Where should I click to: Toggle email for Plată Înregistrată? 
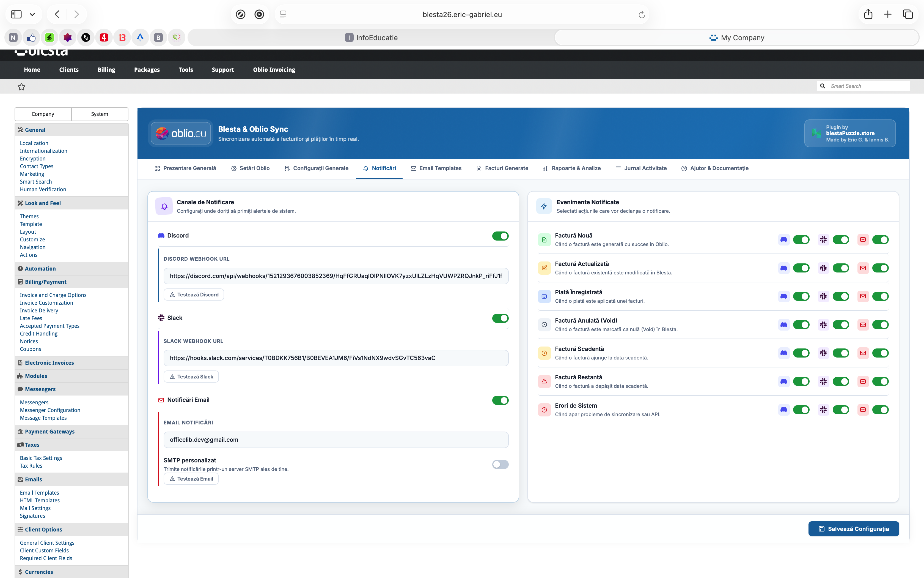[881, 296]
